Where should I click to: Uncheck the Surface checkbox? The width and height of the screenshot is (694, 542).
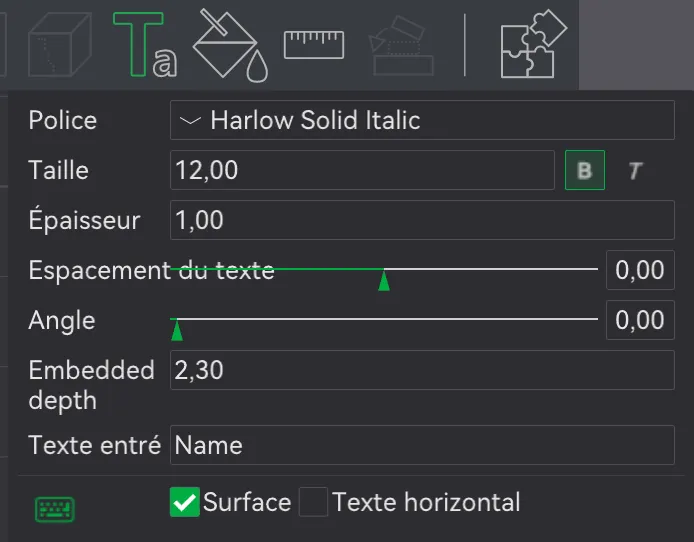[185, 502]
